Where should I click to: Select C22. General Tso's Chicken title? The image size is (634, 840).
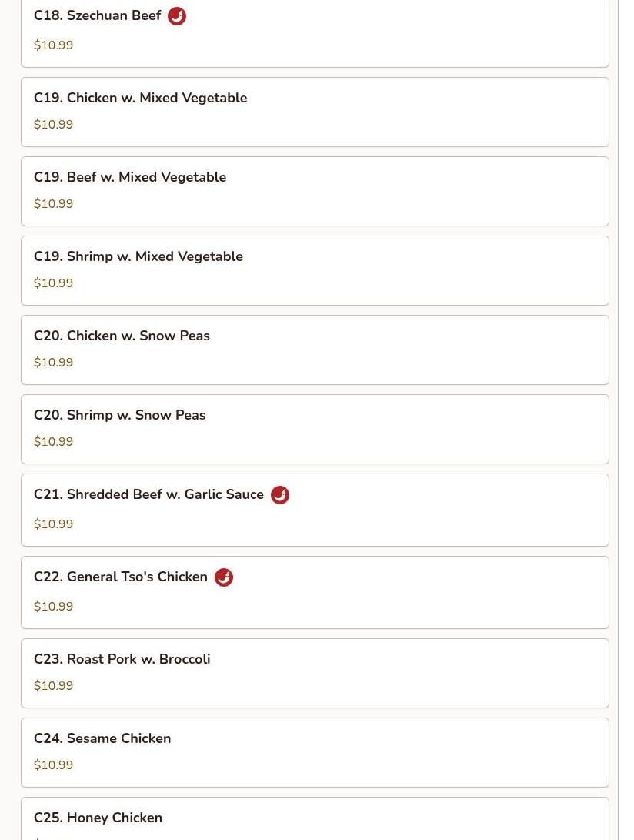pyautogui.click(x=121, y=577)
